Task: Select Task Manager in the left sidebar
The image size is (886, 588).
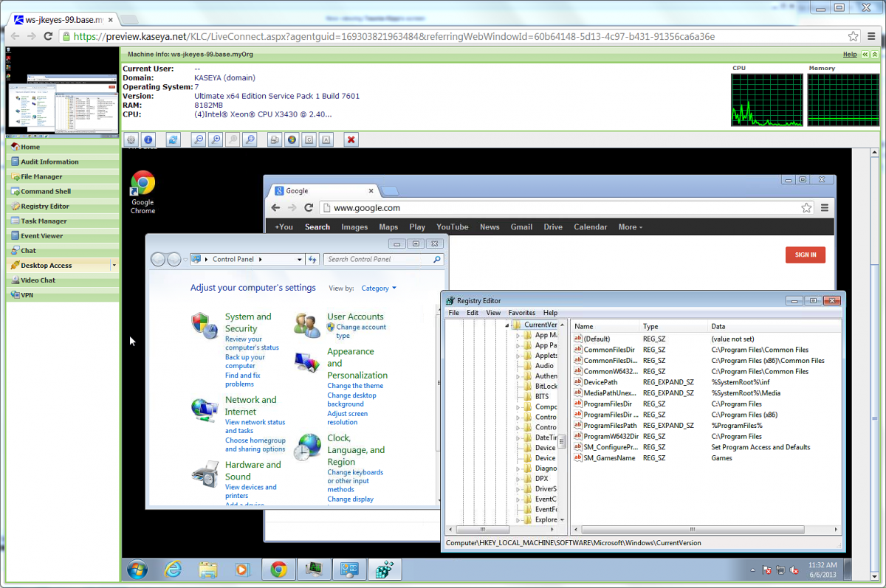Action: pos(44,221)
